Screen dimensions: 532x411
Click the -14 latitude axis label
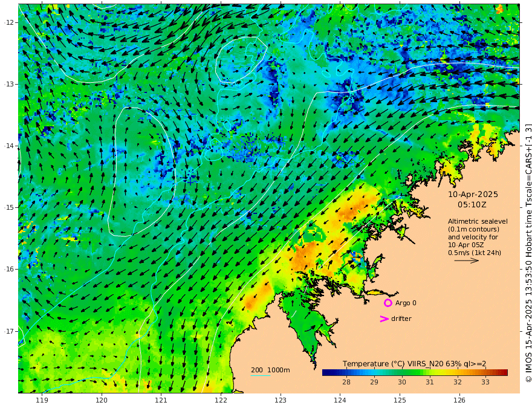(9, 146)
